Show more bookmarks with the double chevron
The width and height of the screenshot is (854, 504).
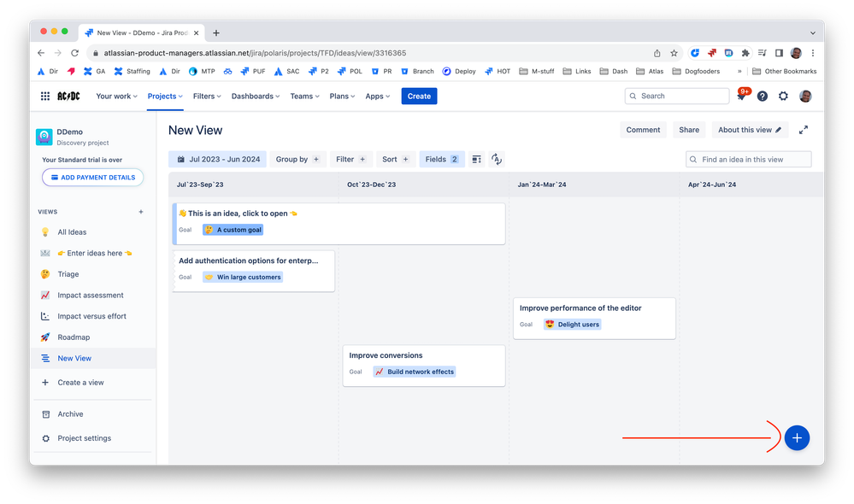pos(739,71)
